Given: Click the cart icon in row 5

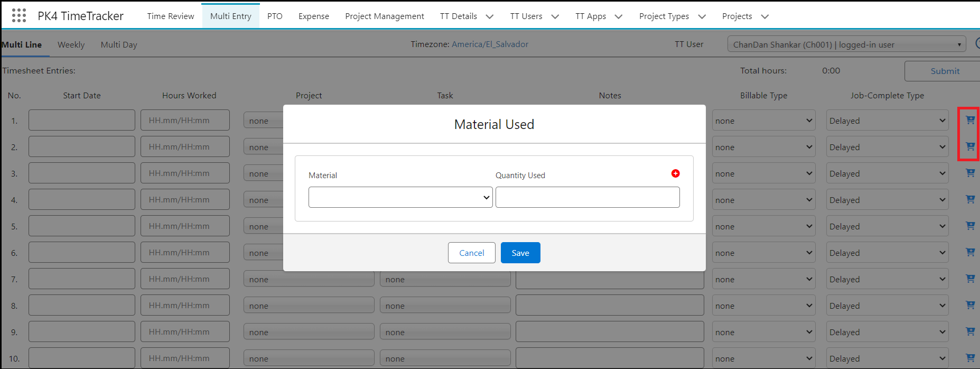Looking at the screenshot, I should coord(970,226).
